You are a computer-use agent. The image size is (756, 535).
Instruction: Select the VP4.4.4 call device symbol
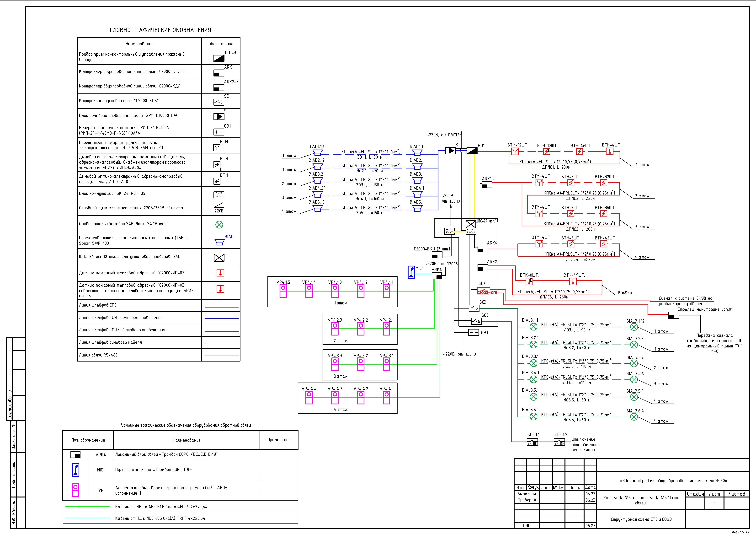click(309, 398)
